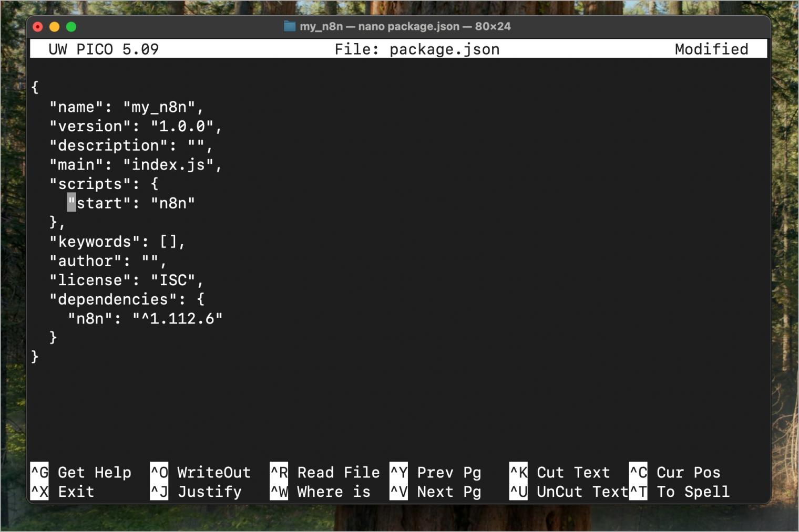The width and height of the screenshot is (799, 532).
Task: Click the n8n version "^1.112.6" value
Action: pos(178,319)
